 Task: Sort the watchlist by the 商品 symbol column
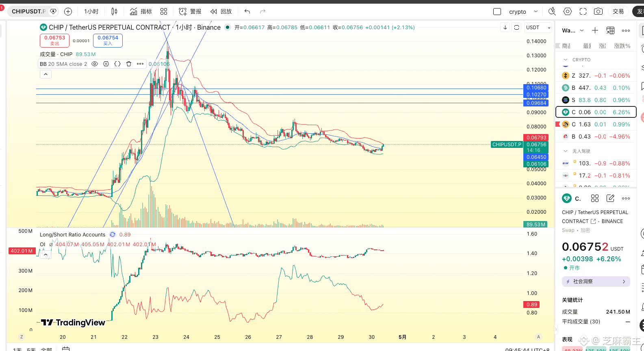pos(566,46)
